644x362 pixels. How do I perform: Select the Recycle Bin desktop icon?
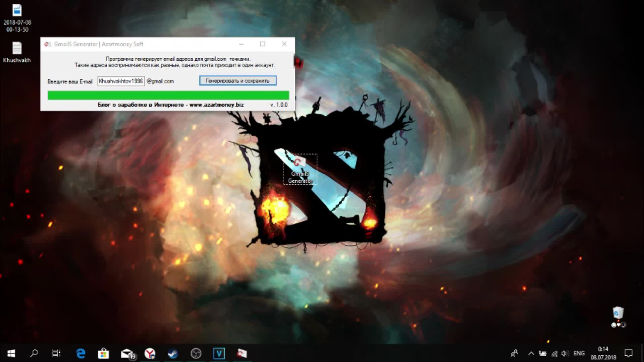(618, 317)
